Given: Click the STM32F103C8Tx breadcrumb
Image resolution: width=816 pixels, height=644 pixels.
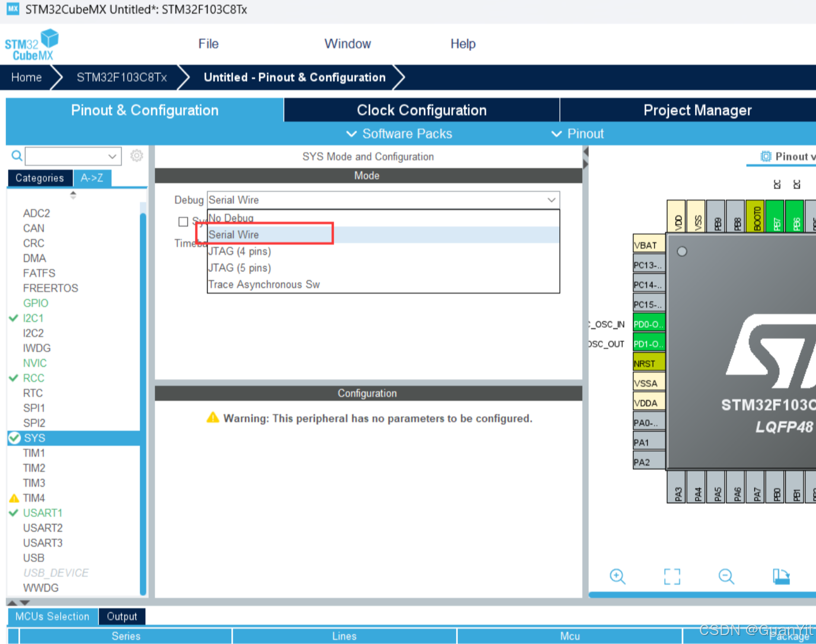Looking at the screenshot, I should click(x=122, y=78).
